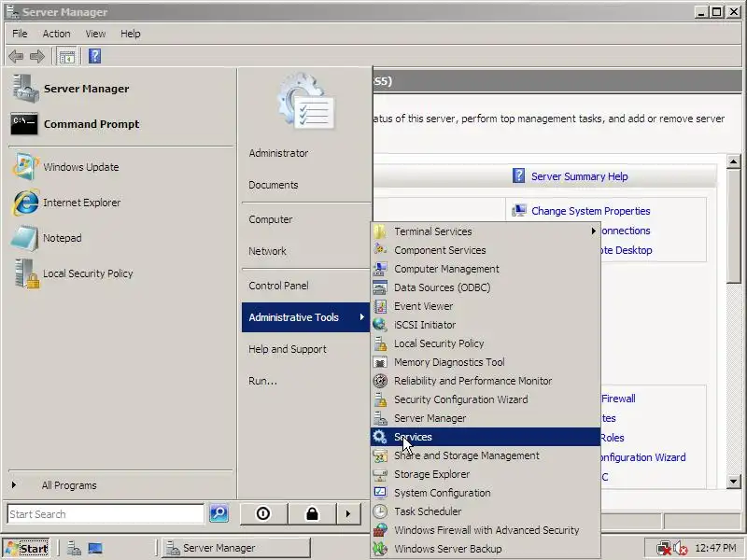Toggle the console tree pane toolbar button
The image size is (747, 560).
point(66,57)
